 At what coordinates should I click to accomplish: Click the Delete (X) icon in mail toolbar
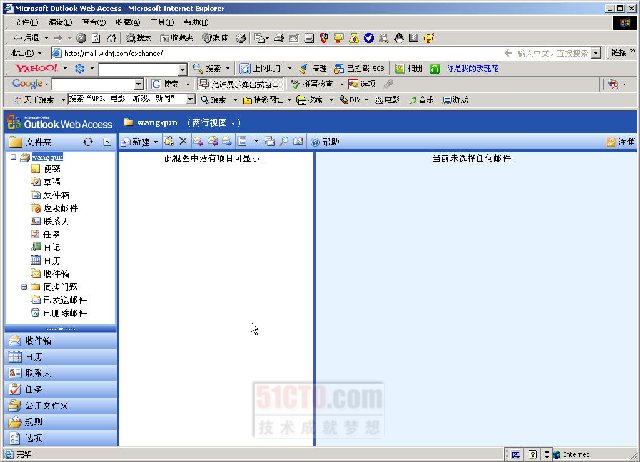tap(183, 142)
